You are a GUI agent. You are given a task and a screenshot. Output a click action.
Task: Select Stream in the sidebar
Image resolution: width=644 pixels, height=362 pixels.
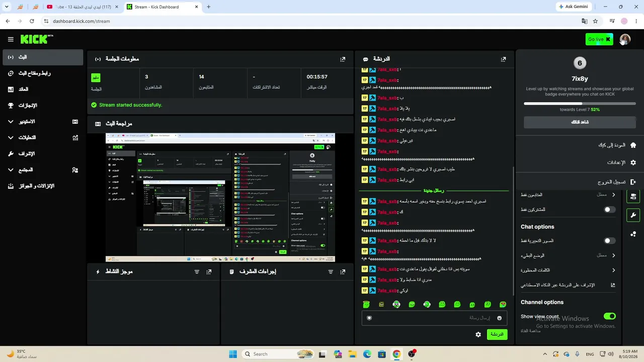coord(43,57)
